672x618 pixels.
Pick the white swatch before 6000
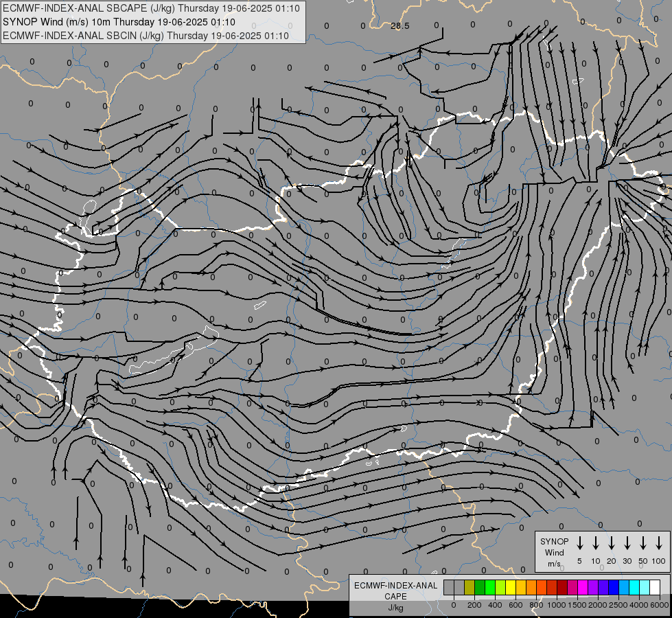click(655, 587)
